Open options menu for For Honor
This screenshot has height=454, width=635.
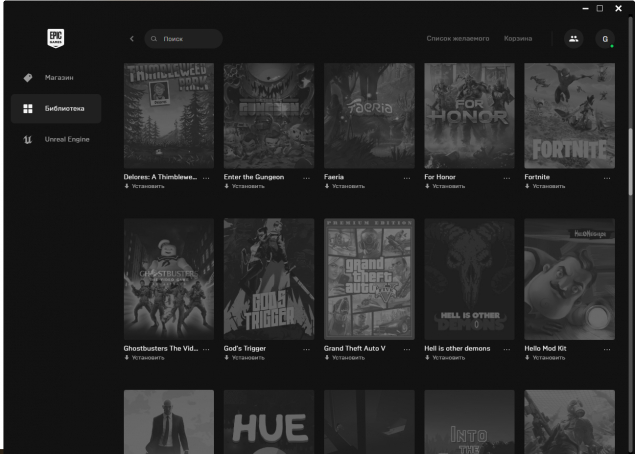pos(507,178)
